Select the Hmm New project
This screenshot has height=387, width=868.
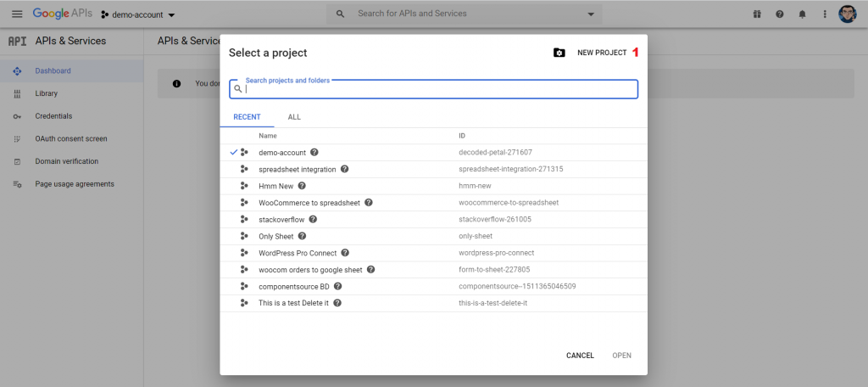pos(433,186)
